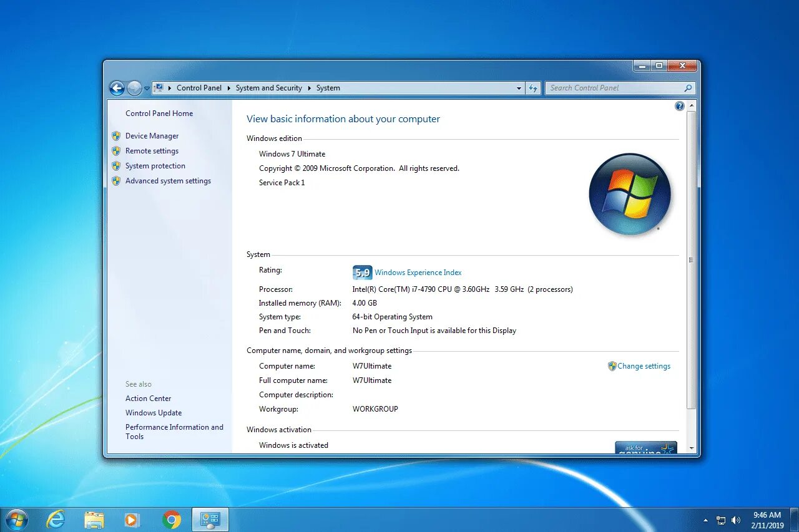Image resolution: width=799 pixels, height=532 pixels.
Task: Close the System window
Action: coord(682,65)
